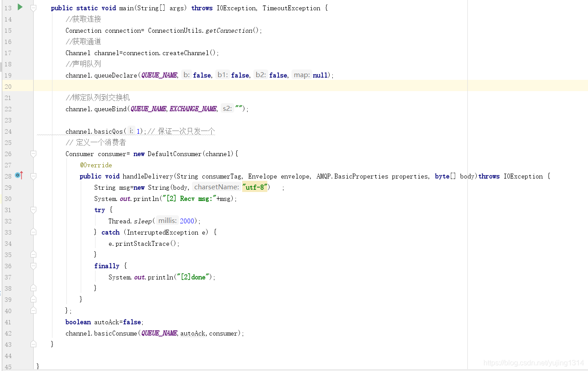
Task: Click fold end marker on line 43
Action: [33, 344]
